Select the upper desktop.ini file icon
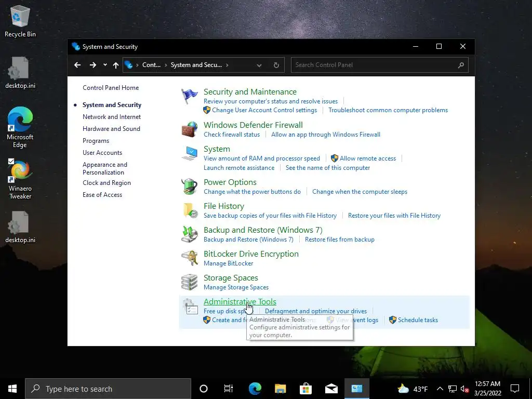The width and height of the screenshot is (532, 399). 20,73
